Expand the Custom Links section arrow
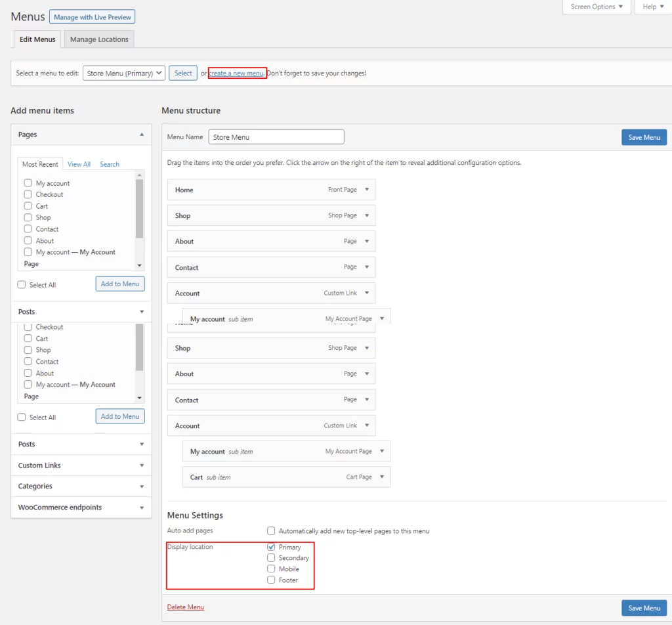Screen dimensions: 672x625 142,465
